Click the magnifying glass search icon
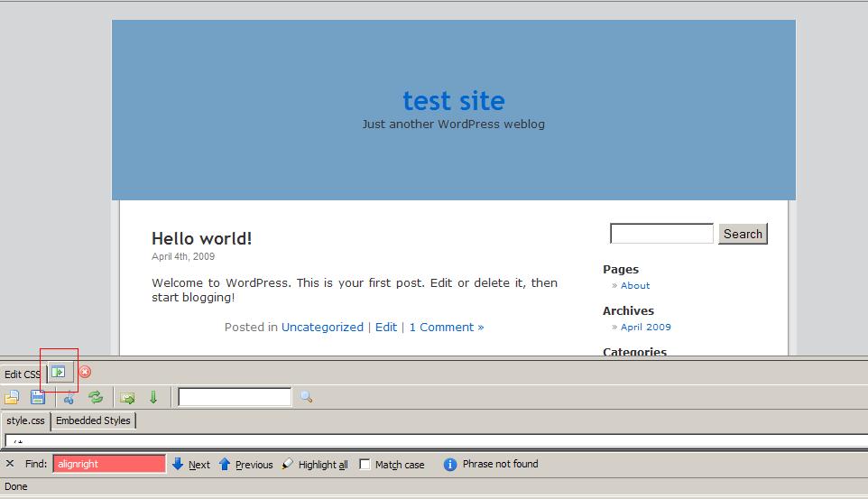 point(306,396)
